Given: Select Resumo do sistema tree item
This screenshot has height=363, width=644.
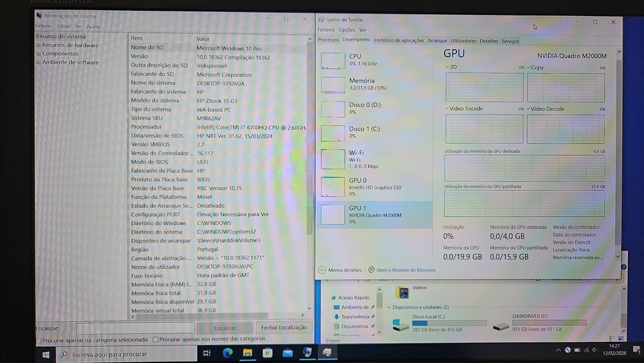Looking at the screenshot, I should [61, 37].
